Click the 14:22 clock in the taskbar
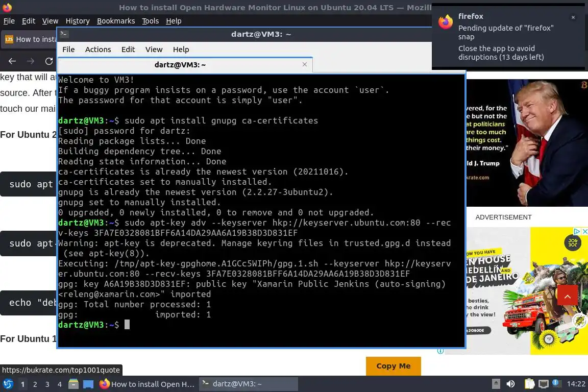This screenshot has width=588, height=392. (576, 384)
